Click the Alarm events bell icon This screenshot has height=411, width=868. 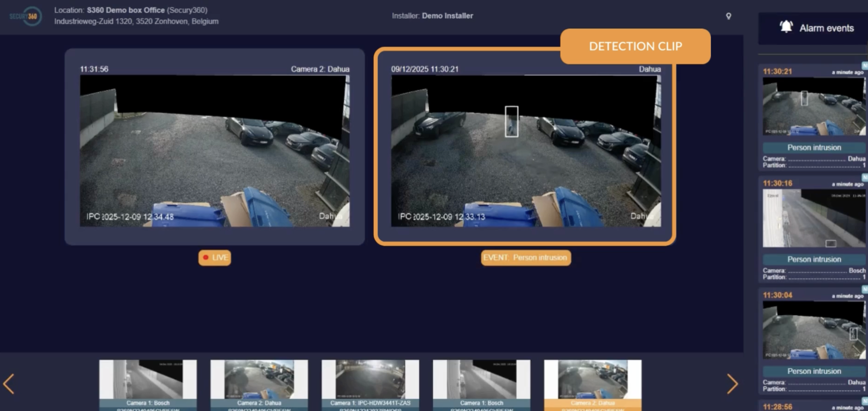point(786,27)
